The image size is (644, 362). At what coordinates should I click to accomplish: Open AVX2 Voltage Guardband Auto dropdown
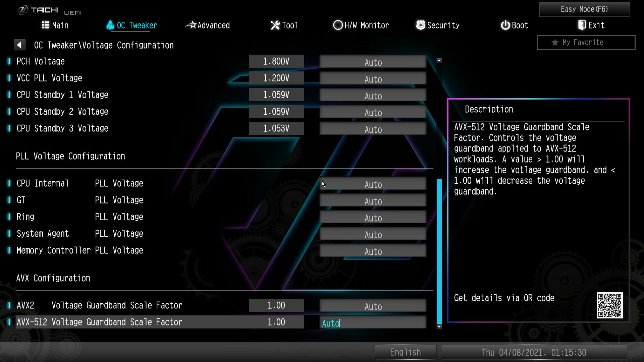click(x=373, y=306)
